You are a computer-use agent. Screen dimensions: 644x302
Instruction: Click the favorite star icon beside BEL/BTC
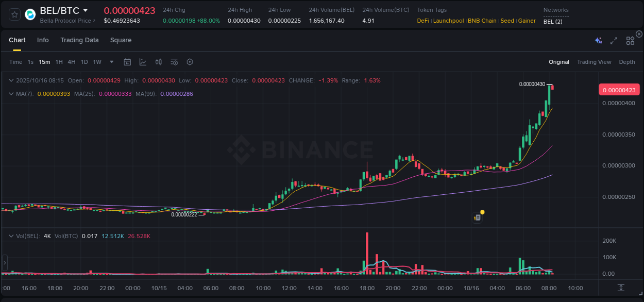point(14,14)
